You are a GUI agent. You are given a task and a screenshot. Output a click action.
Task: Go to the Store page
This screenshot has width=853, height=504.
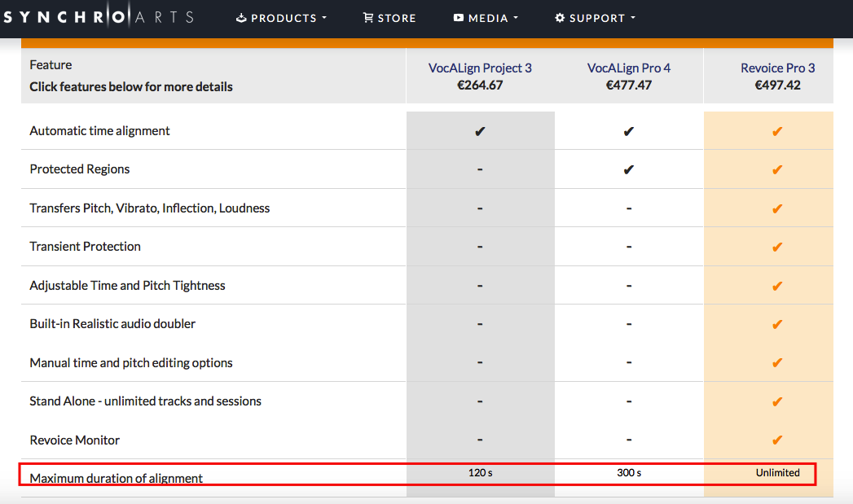[x=389, y=18]
